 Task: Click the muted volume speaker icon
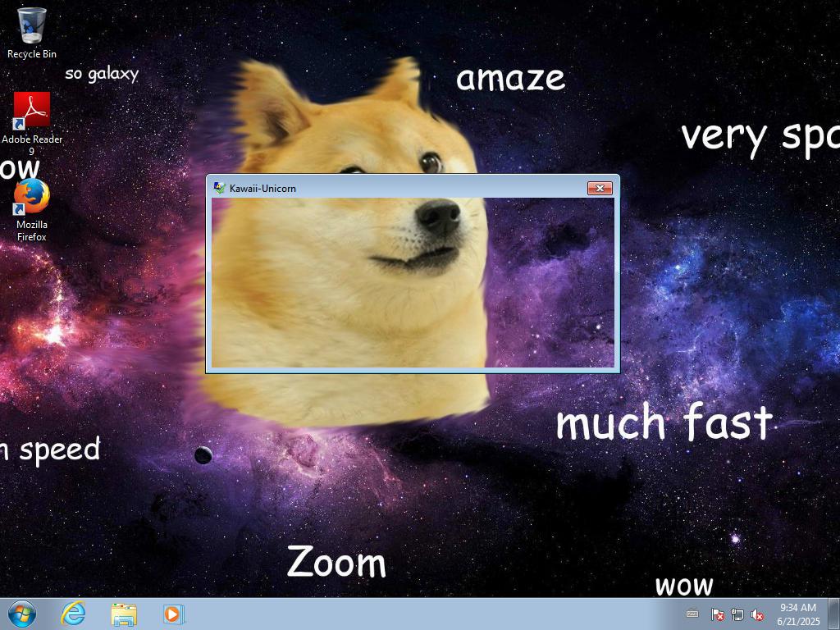(x=757, y=614)
